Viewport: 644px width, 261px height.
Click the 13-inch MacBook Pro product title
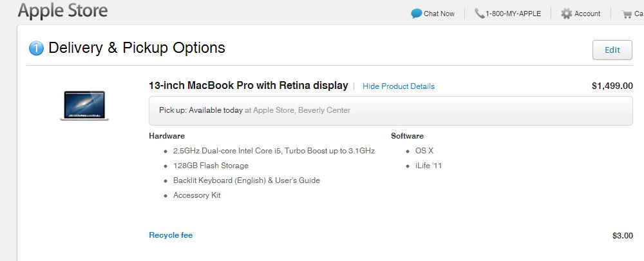(249, 86)
